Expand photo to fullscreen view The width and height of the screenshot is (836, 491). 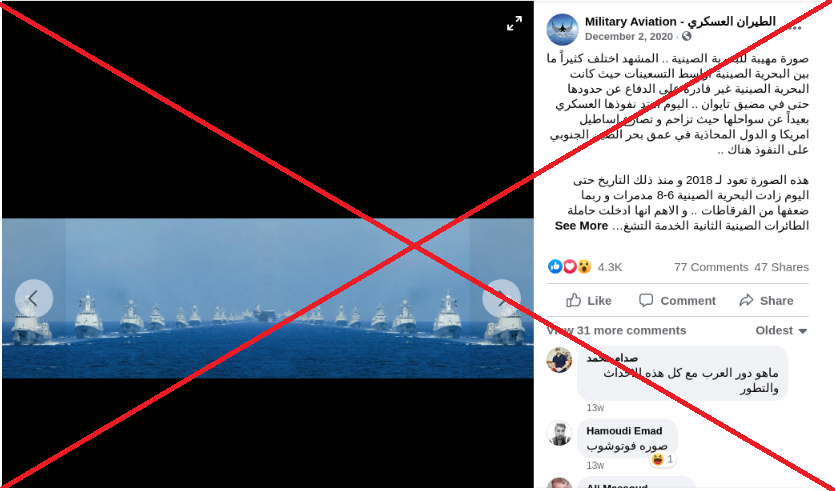click(x=515, y=23)
